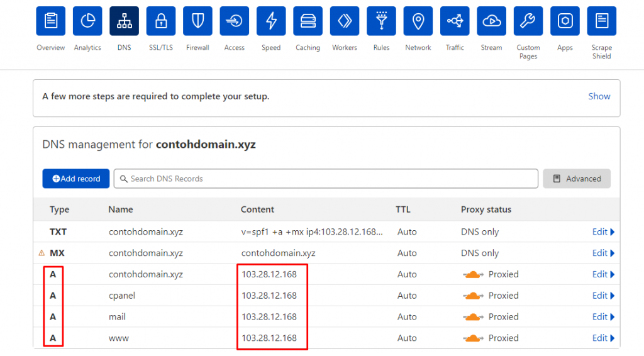Viewport: 644px width, 356px height.
Task: Toggle proxy cloud for mail record
Action: [x=474, y=317]
